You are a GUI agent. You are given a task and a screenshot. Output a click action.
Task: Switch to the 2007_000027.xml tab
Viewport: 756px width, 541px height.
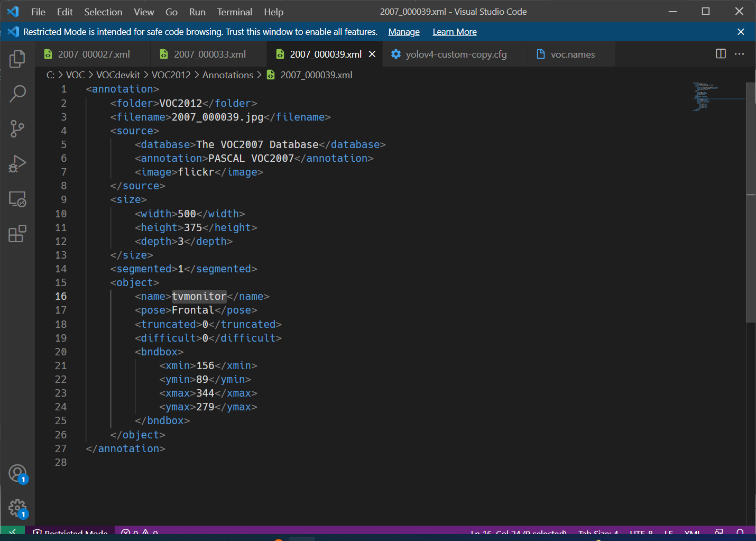(x=94, y=54)
